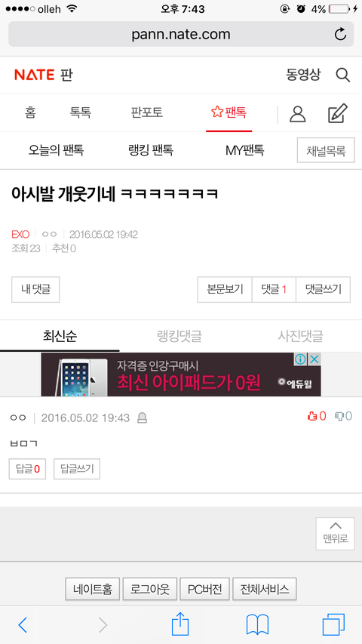
Task: Reload the page with the refresh icon
Action: tap(340, 34)
